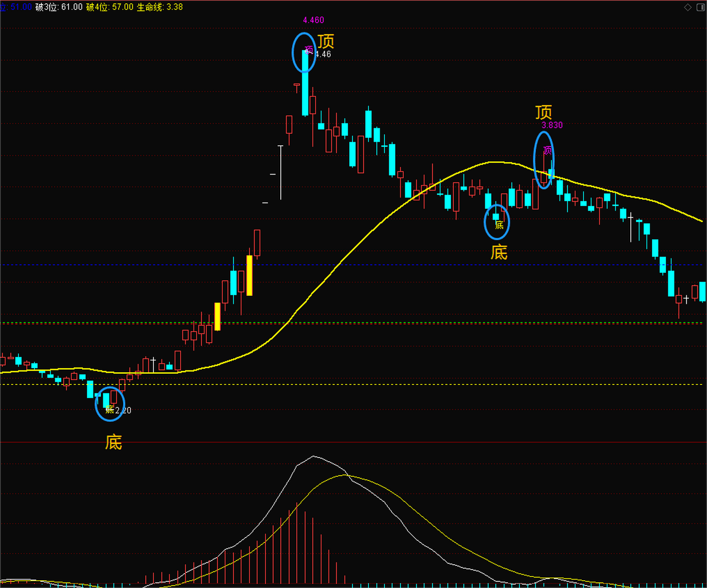Click the magenta 4.460 high price label
Screen dimensions: 707x588
pyautogui.click(x=313, y=20)
